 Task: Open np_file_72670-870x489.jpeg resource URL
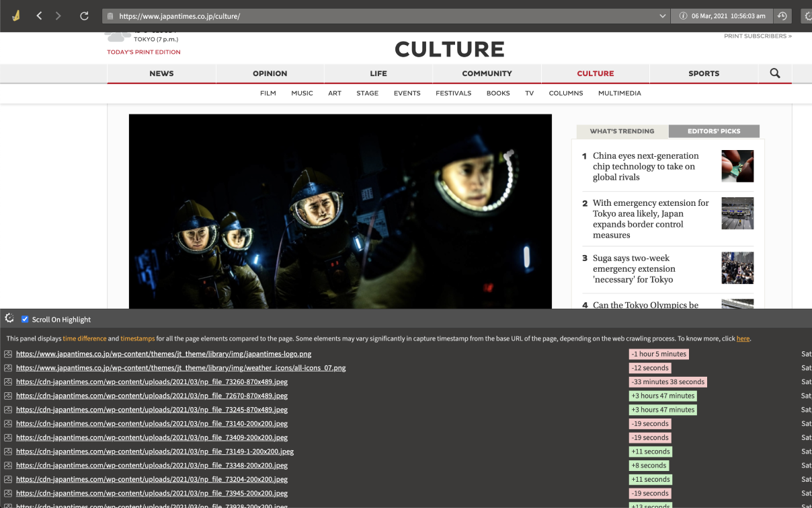152,396
